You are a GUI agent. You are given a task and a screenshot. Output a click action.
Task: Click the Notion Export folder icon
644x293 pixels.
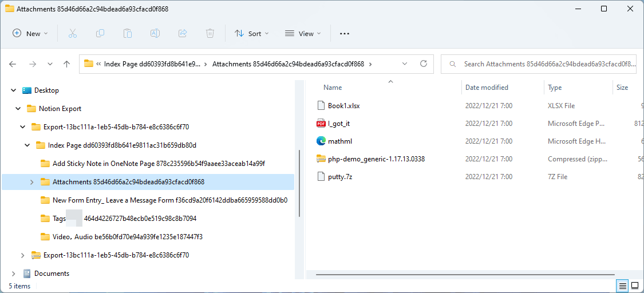pyautogui.click(x=31, y=108)
